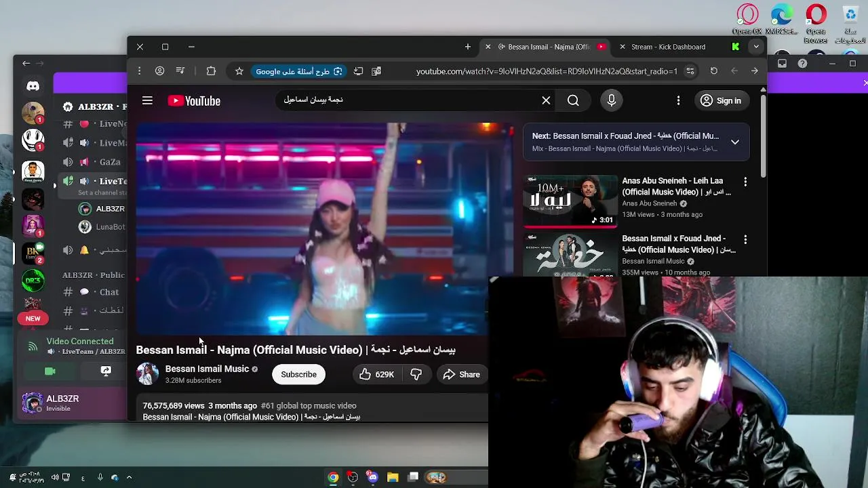Open the browser tab search dropdown
Image resolution: width=868 pixels, height=488 pixels.
click(x=756, y=47)
